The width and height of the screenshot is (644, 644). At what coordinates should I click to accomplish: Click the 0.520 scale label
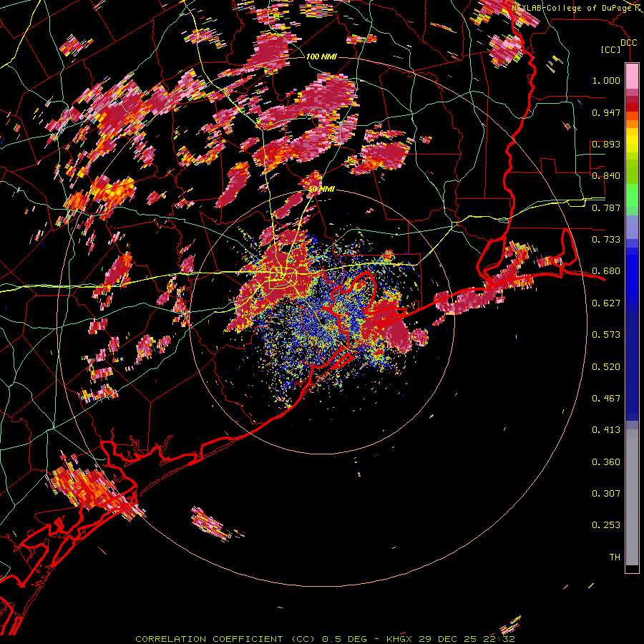(606, 367)
